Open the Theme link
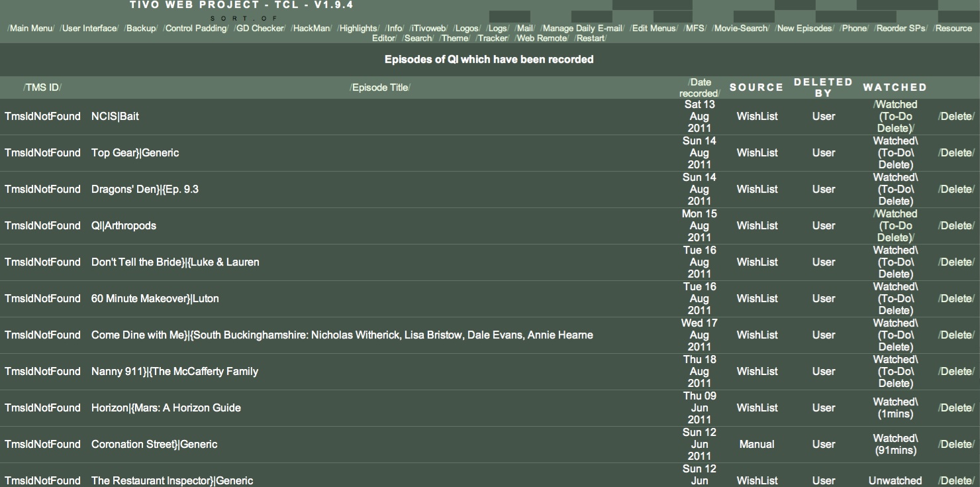980x487 pixels. (454, 38)
